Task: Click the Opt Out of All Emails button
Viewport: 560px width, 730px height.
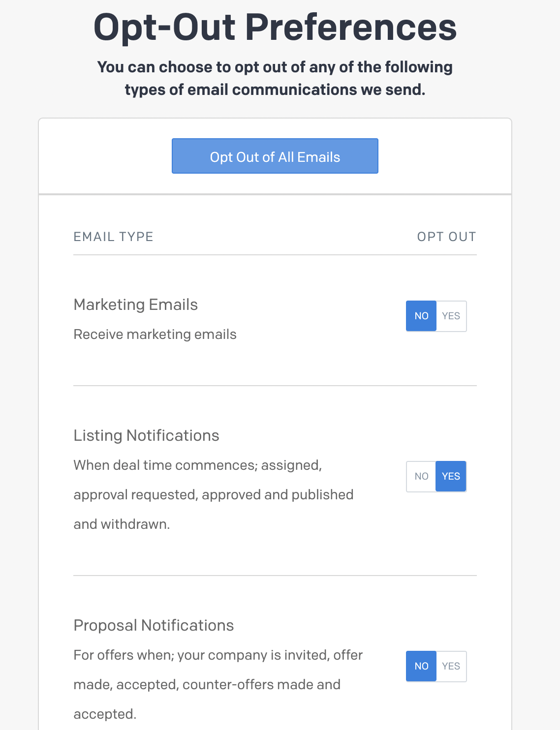Action: (275, 156)
